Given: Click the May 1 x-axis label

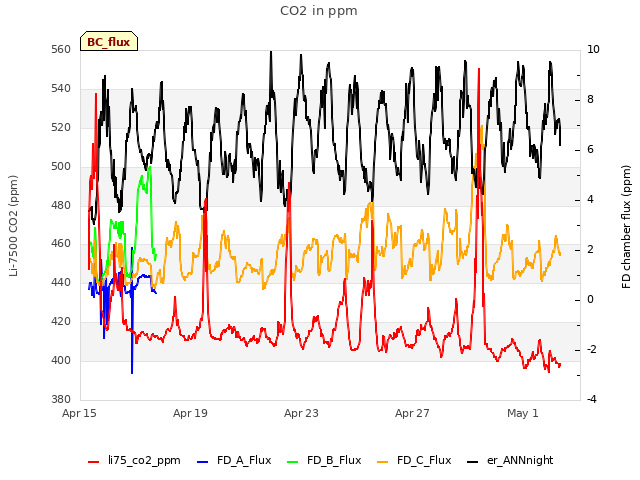Looking at the screenshot, I should pos(523,413).
